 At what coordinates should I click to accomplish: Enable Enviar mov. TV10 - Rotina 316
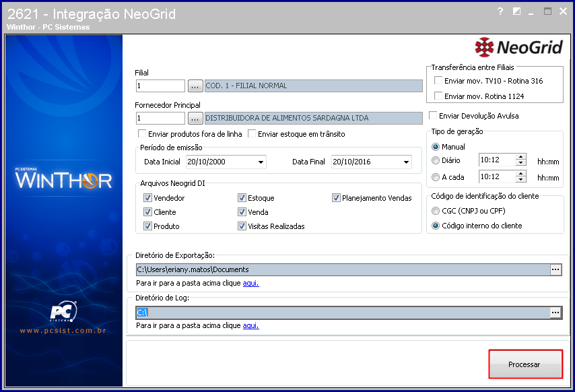click(438, 80)
